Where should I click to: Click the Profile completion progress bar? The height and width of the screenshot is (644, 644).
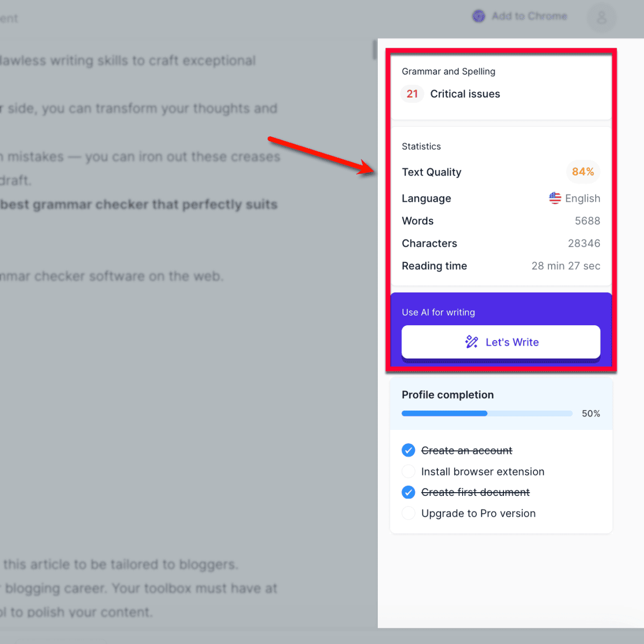487,414
